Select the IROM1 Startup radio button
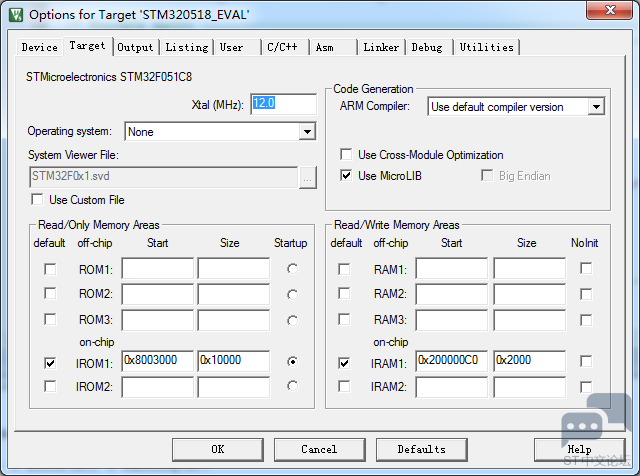Viewport: 640px width, 476px height. 292,361
